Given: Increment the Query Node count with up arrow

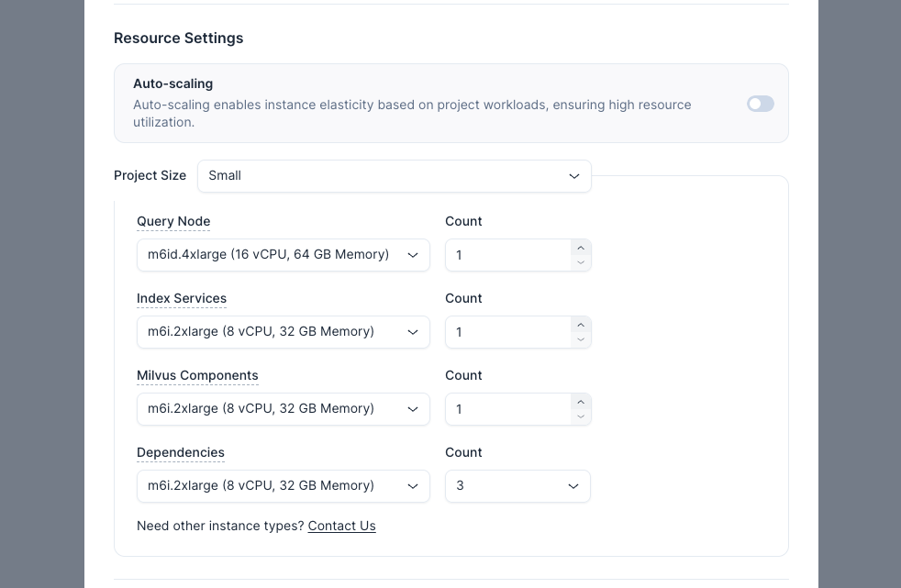Looking at the screenshot, I should (580, 248).
